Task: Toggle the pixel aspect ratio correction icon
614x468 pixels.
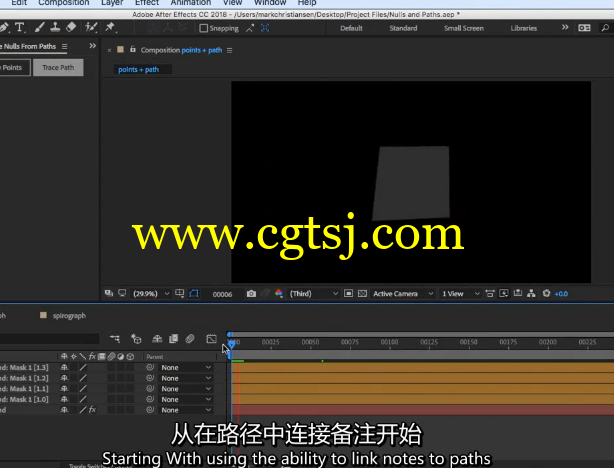Action: [x=489, y=293]
